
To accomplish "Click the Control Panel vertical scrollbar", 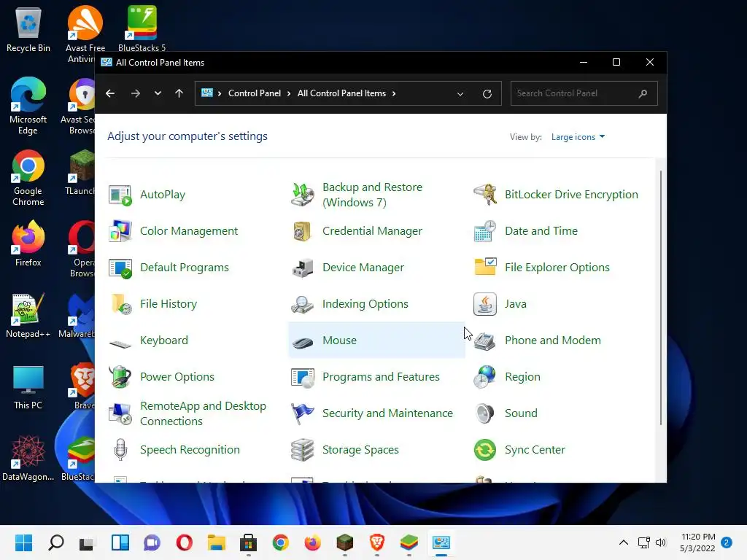I will pyautogui.click(x=660, y=297).
